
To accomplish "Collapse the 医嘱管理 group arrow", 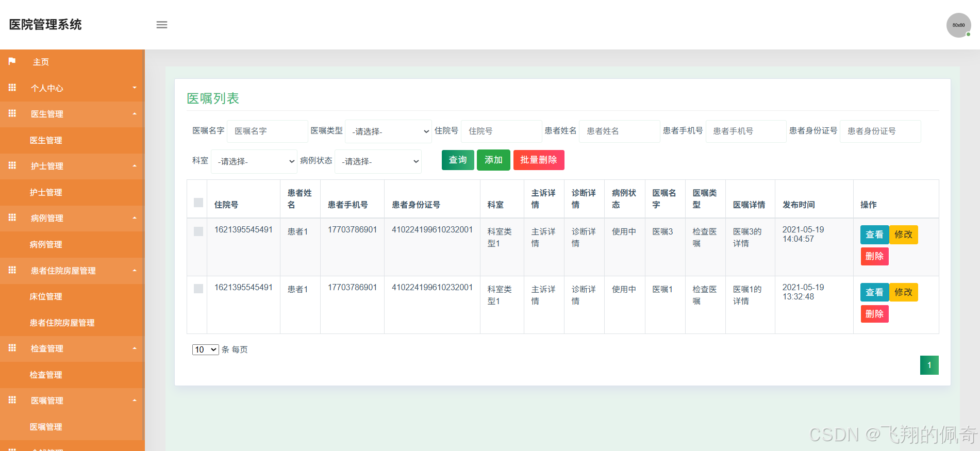I will [135, 400].
